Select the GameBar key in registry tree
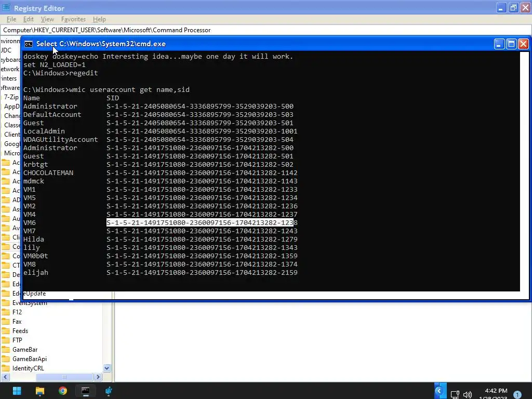 pyautogui.click(x=25, y=350)
